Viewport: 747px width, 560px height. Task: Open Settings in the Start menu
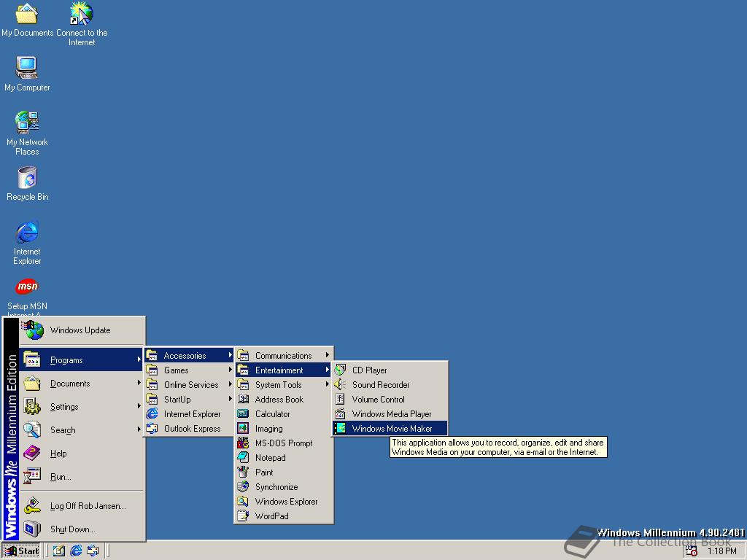point(82,407)
